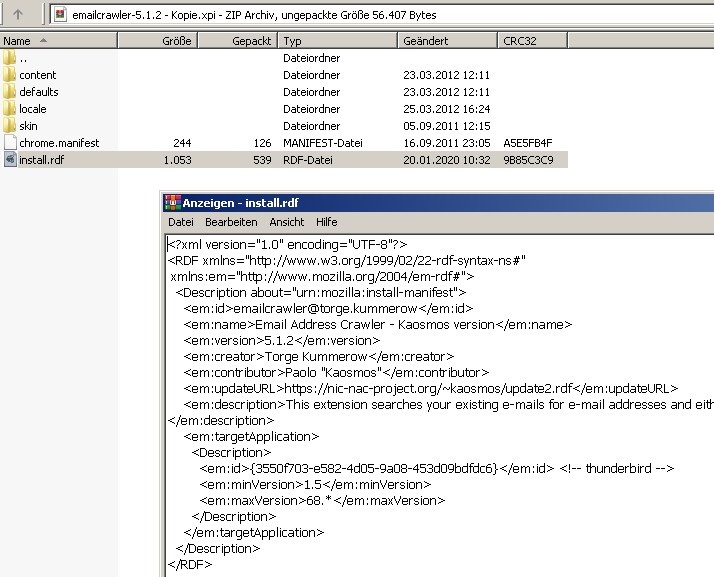
Task: Open the Hilfe menu
Action: pos(327,222)
